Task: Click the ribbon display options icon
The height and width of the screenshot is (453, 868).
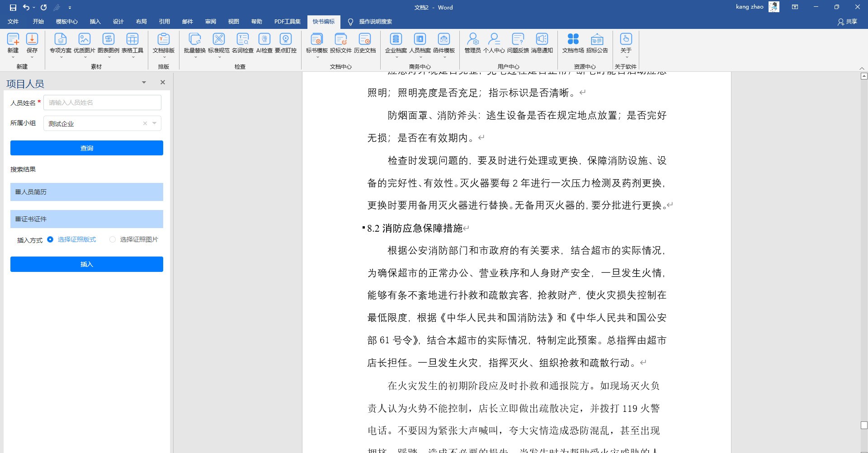Action: click(x=795, y=7)
